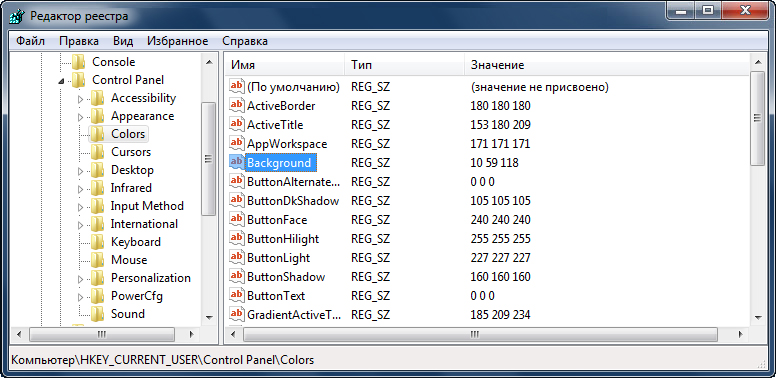
Task: Maximize the Registry Editor window
Action: point(708,9)
